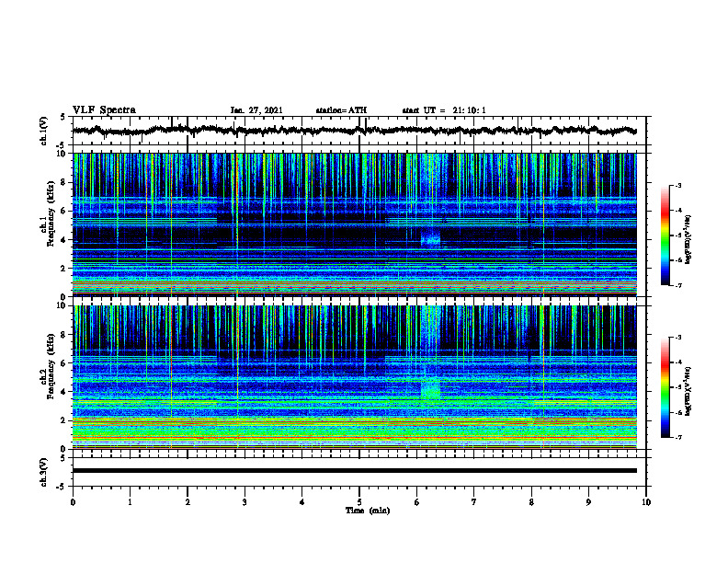Click the "-3" value on ch.2 colorbar
Viewport: 728px width, 563px height.
[x=678, y=338]
